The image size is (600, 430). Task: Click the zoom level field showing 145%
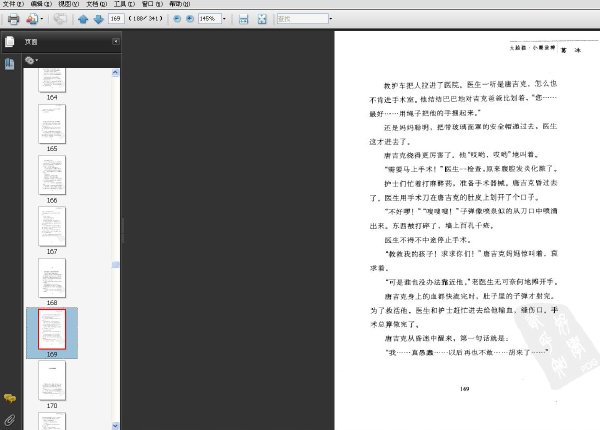coord(209,18)
